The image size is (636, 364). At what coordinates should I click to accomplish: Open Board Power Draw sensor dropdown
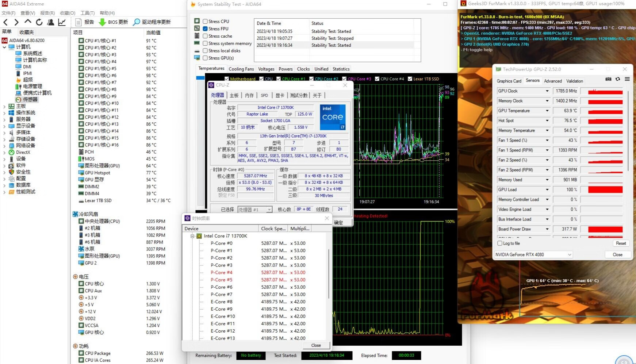coord(547,229)
